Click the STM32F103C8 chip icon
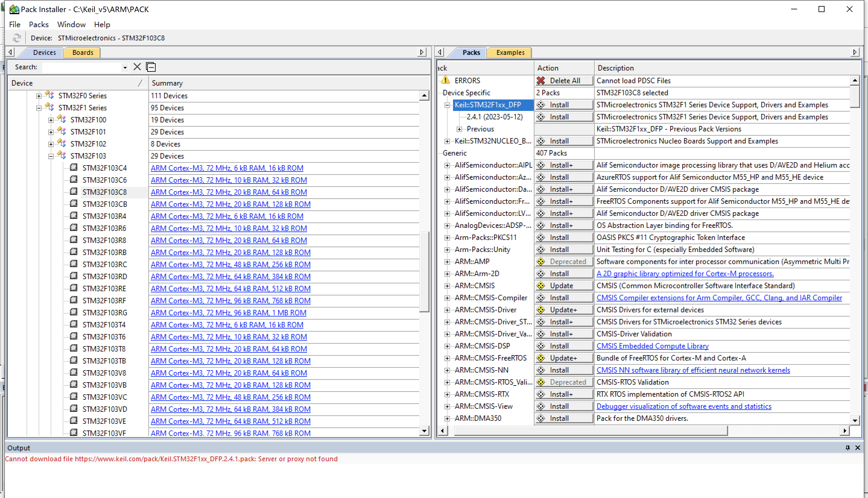This screenshot has height=498, width=868. [x=74, y=191]
